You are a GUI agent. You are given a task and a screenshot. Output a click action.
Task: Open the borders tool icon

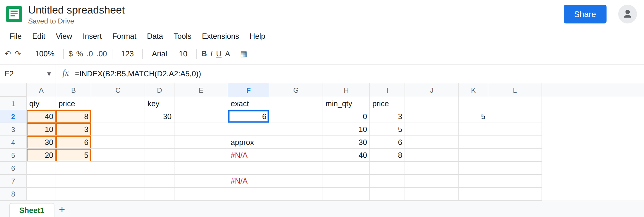[x=244, y=54]
